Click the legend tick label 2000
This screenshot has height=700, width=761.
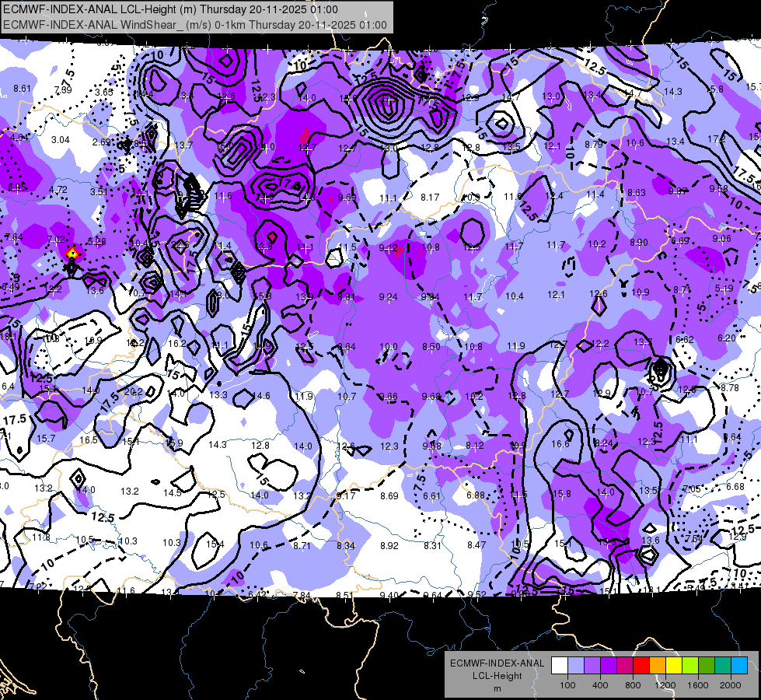tap(731, 685)
